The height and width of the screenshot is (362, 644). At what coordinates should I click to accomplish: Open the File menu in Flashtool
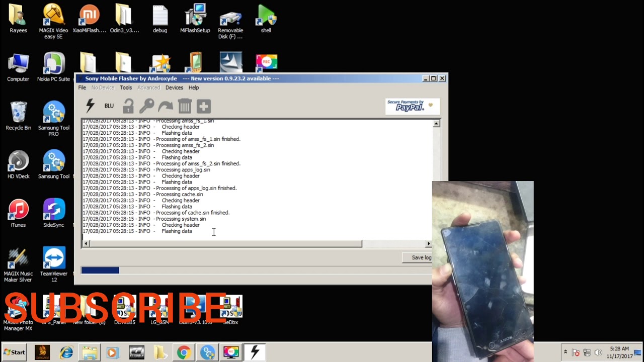pyautogui.click(x=82, y=87)
